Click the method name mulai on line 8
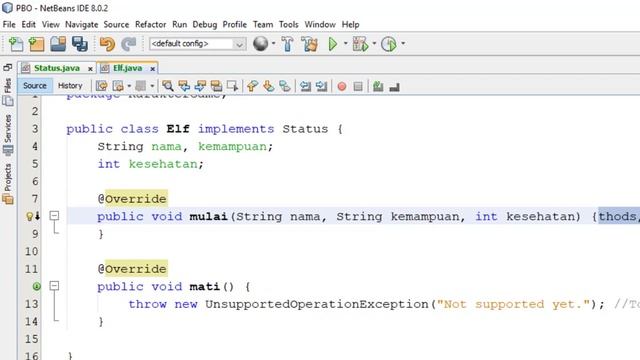640x360 pixels. point(209,216)
